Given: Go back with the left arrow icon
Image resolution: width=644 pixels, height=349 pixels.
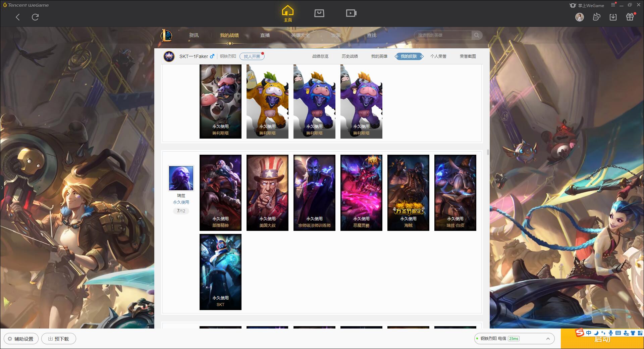Looking at the screenshot, I should (x=18, y=17).
